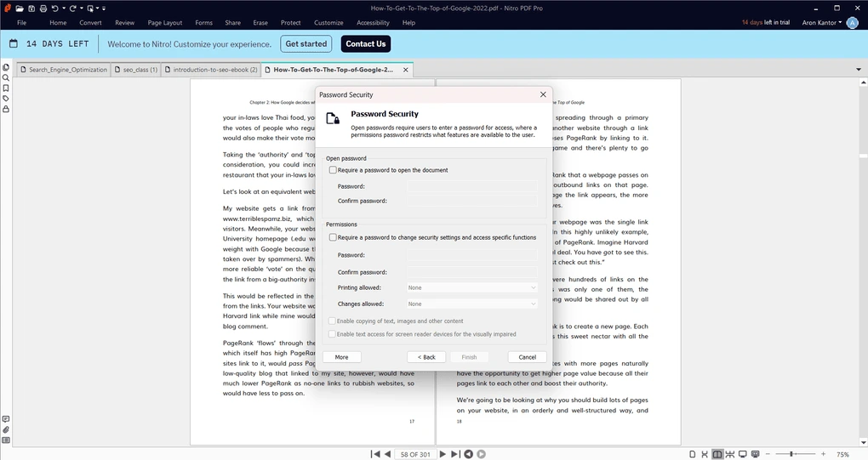Screen dimensions: 868x460
Task: Open the File menu
Action: [x=21, y=23]
